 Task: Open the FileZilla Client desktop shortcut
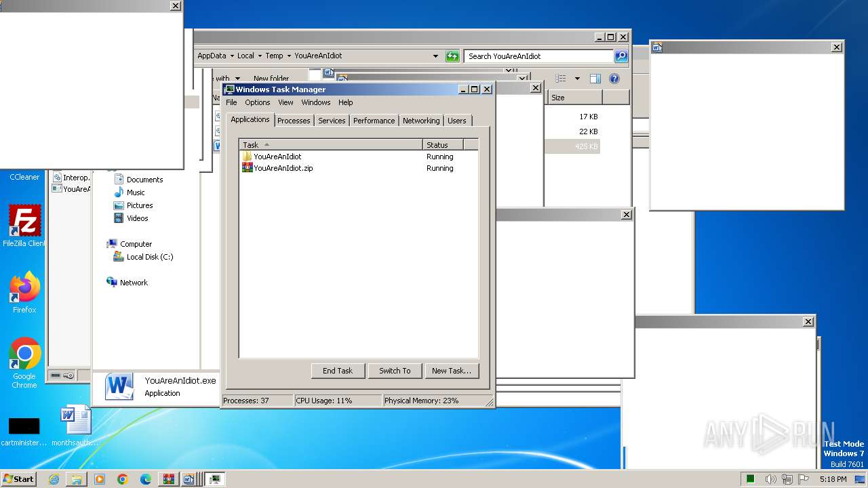point(24,226)
